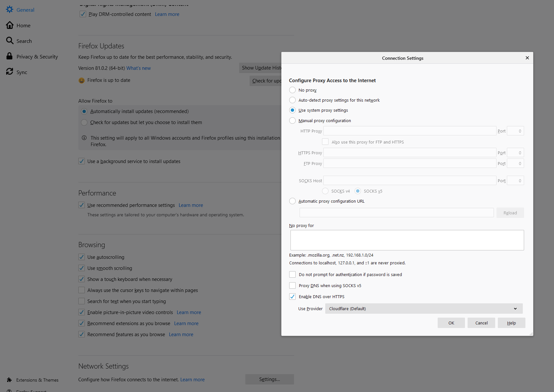Screen dimensions: 554x392
Task: Select Automatic proxy configuration URL option
Action: pyautogui.click(x=292, y=201)
